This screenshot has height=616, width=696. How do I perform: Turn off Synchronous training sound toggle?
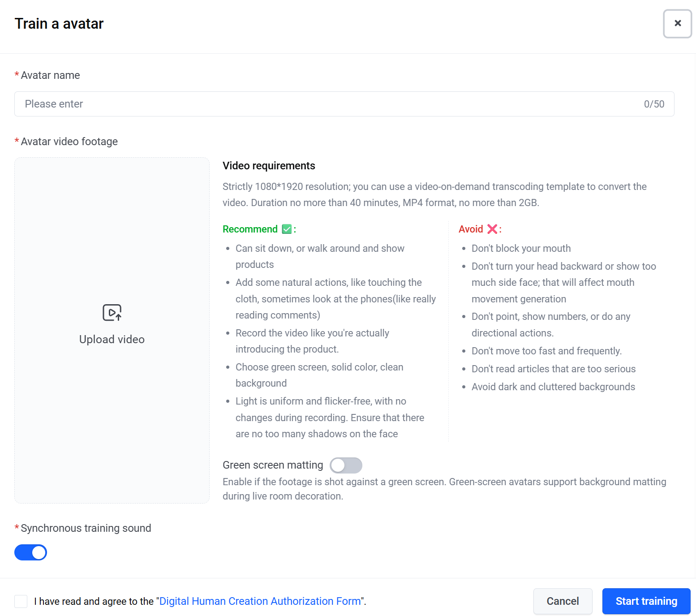30,552
